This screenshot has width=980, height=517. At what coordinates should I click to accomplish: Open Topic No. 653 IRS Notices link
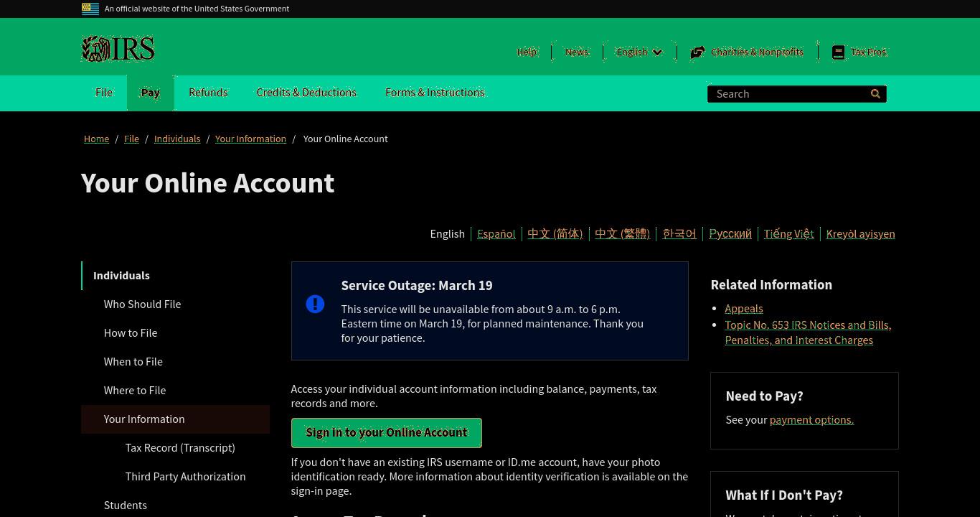point(808,332)
